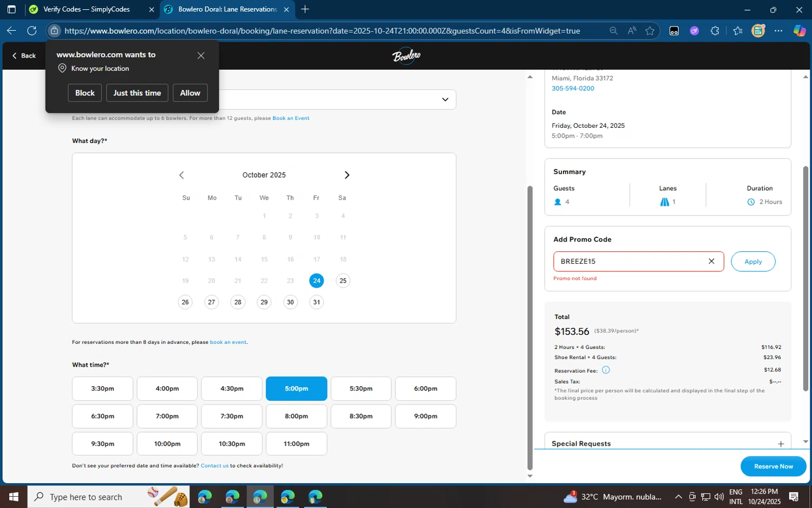The width and height of the screenshot is (812, 508).
Task: Open the favorites list icon
Action: click(738, 31)
